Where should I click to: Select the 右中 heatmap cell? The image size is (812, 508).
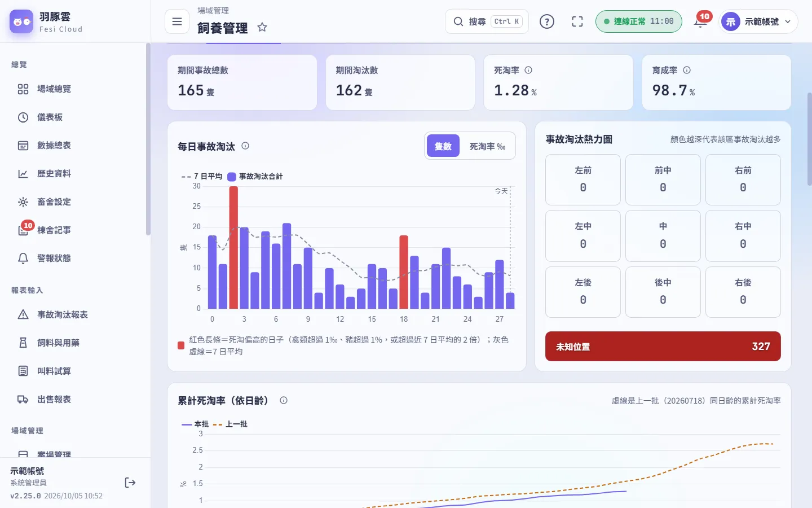click(743, 236)
